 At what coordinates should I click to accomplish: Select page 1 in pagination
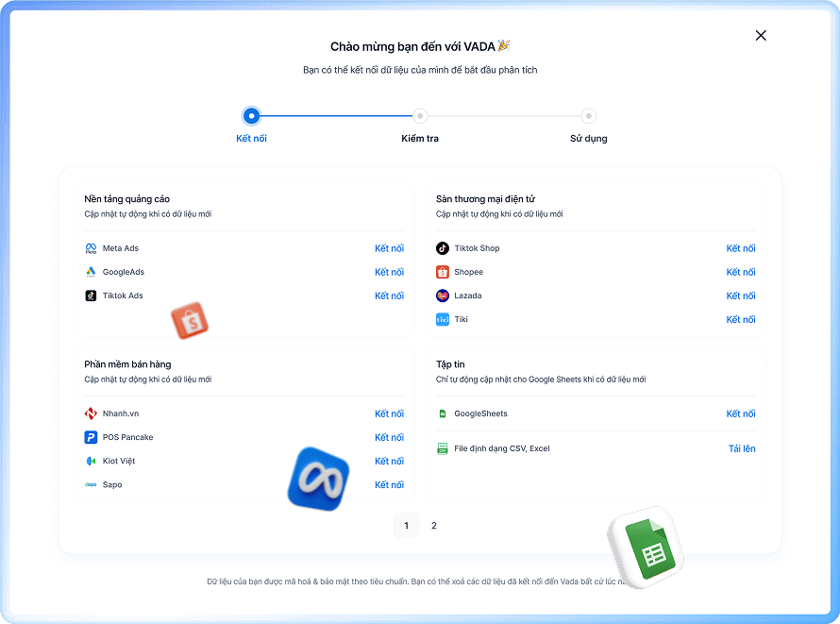(406, 526)
